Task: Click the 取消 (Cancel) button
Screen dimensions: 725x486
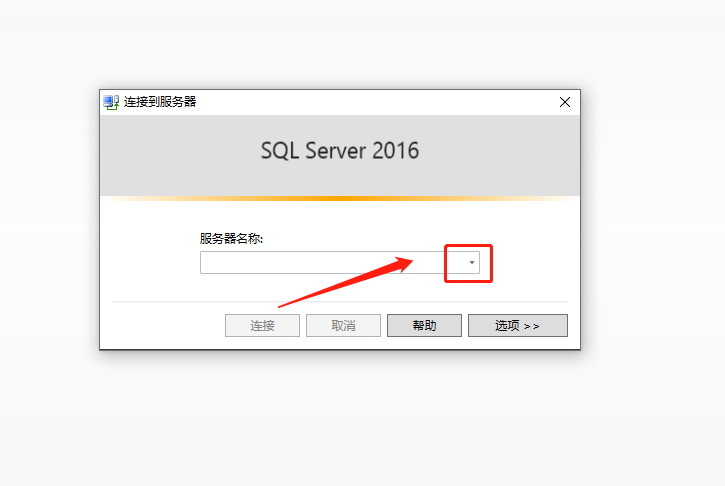Action: click(x=343, y=326)
